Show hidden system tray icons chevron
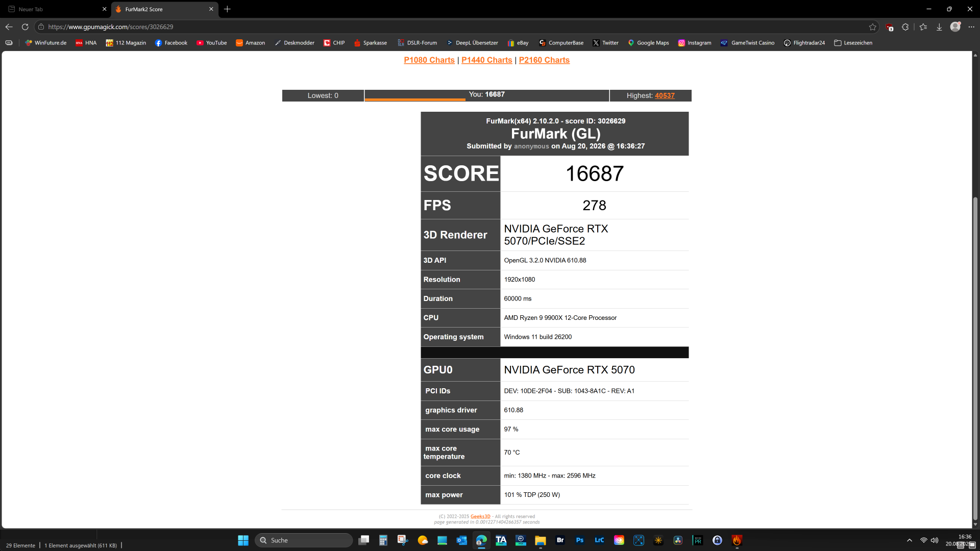This screenshot has width=980, height=551. [910, 540]
